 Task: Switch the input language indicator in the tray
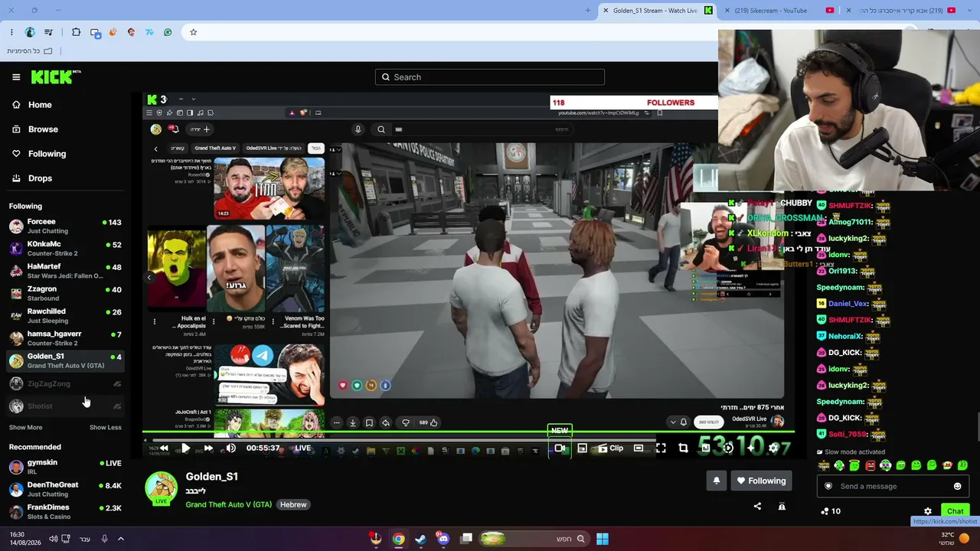85,539
